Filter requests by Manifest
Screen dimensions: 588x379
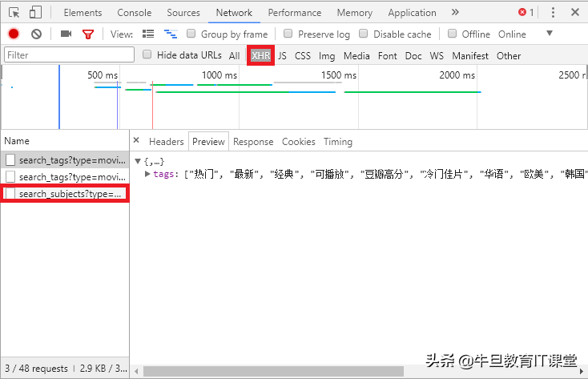point(470,55)
